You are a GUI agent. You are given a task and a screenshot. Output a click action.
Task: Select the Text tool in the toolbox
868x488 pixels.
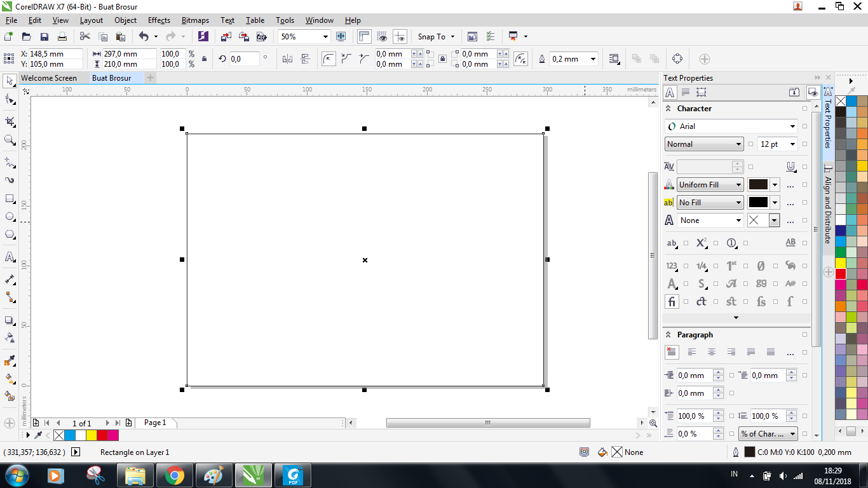9,258
